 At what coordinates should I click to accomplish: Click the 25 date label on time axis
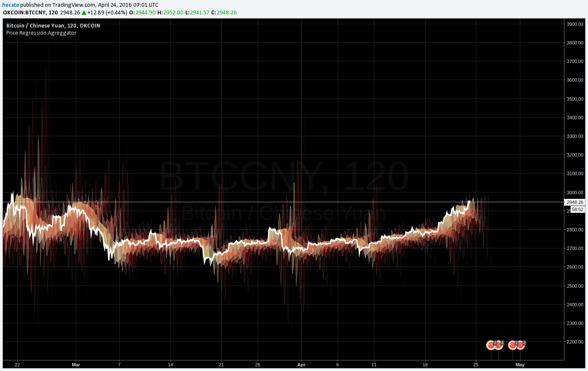click(x=476, y=365)
